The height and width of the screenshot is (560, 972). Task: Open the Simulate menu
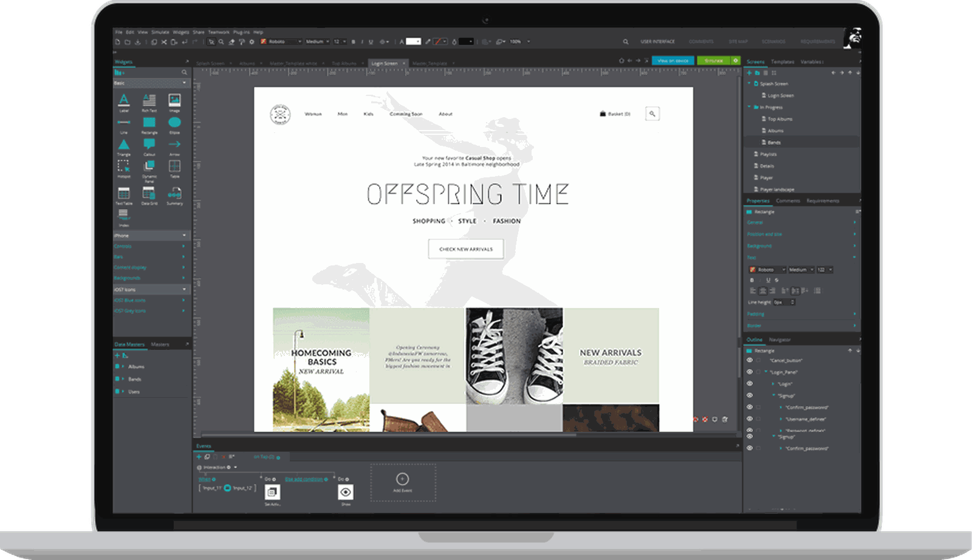[160, 32]
